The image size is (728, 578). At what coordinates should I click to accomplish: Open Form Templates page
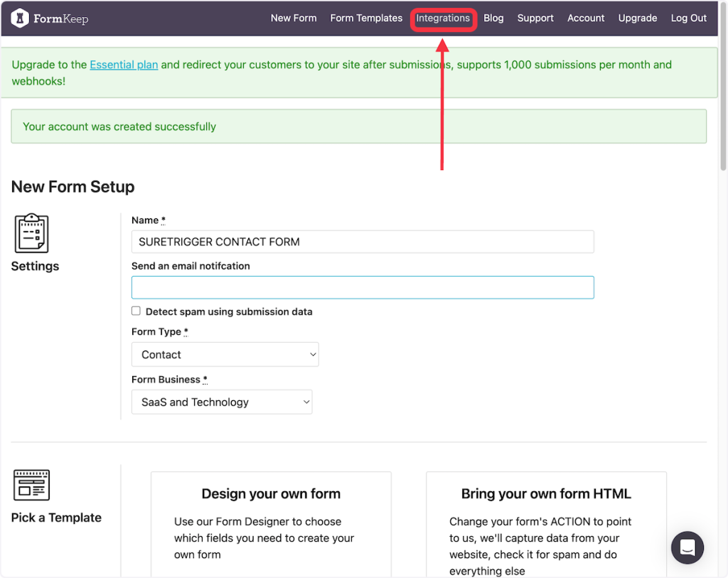[366, 18]
